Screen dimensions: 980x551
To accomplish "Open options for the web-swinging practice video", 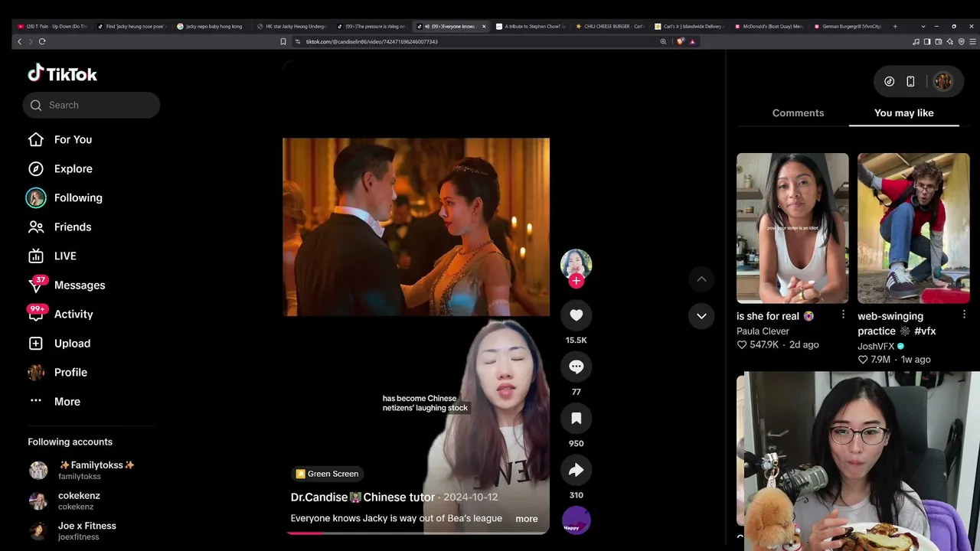I will [x=964, y=315].
